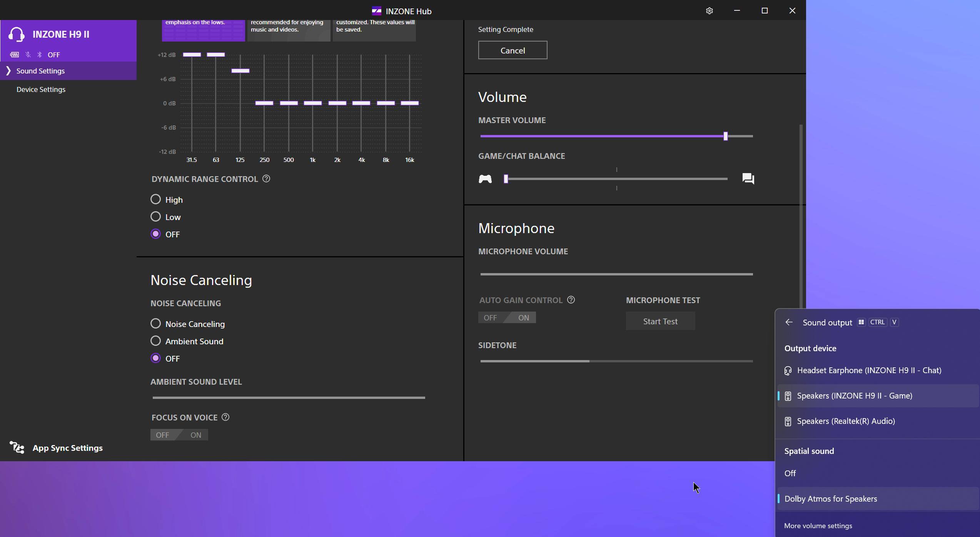
Task: Choose Speakers (Realtek(R) Audio) output device
Action: pyautogui.click(x=846, y=421)
